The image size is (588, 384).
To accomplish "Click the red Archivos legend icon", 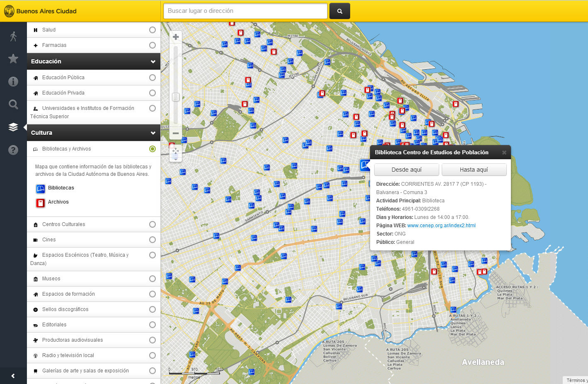I will pyautogui.click(x=40, y=203).
